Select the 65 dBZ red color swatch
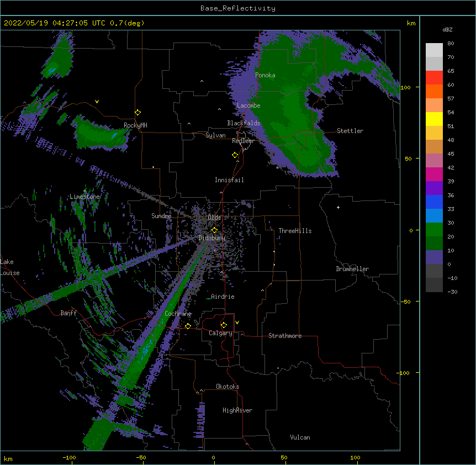The width and height of the screenshot is (476, 465). (x=434, y=77)
